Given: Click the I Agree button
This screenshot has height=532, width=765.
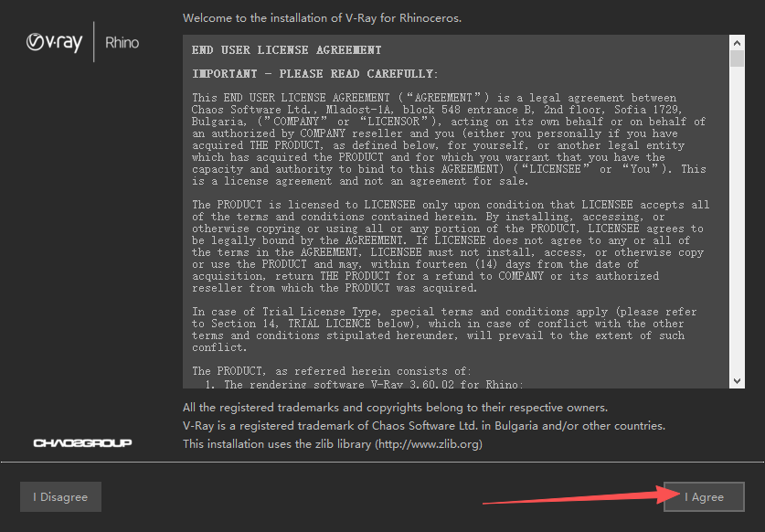Looking at the screenshot, I should (704, 497).
